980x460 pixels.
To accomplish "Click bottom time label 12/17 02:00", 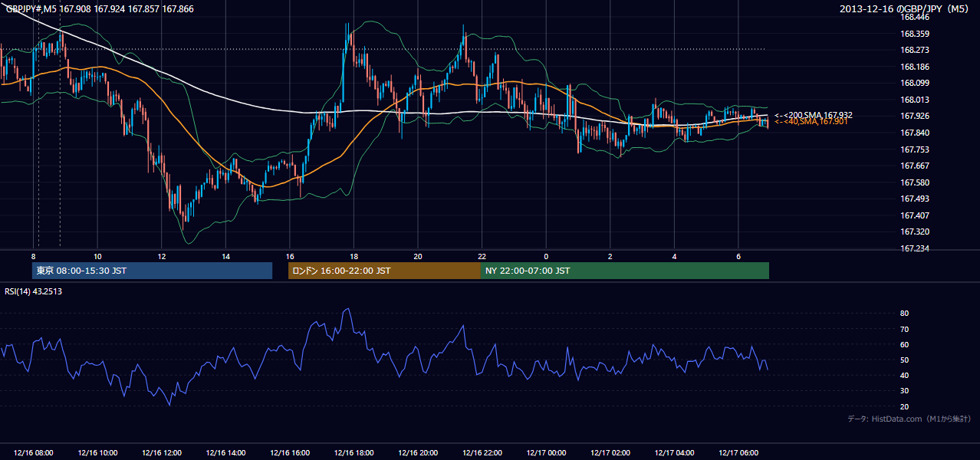I will (x=610, y=453).
